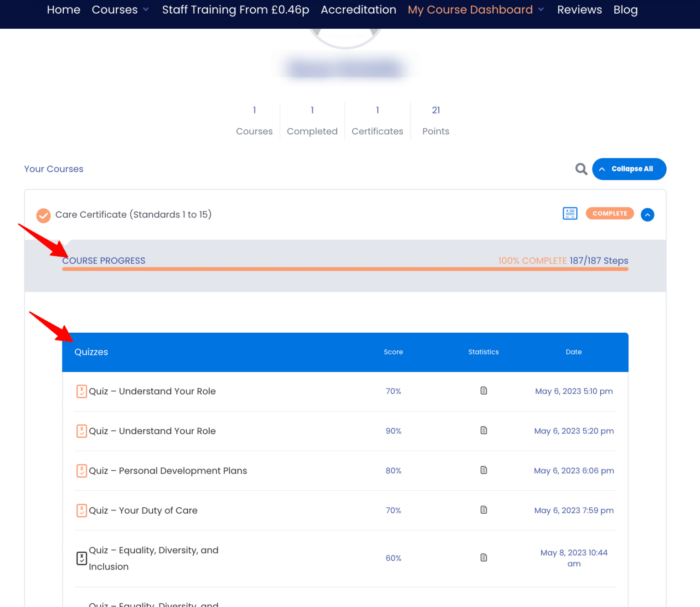The width and height of the screenshot is (700, 607).
Task: Open the My Course Dashboard dropdown
Action: pyautogui.click(x=476, y=10)
